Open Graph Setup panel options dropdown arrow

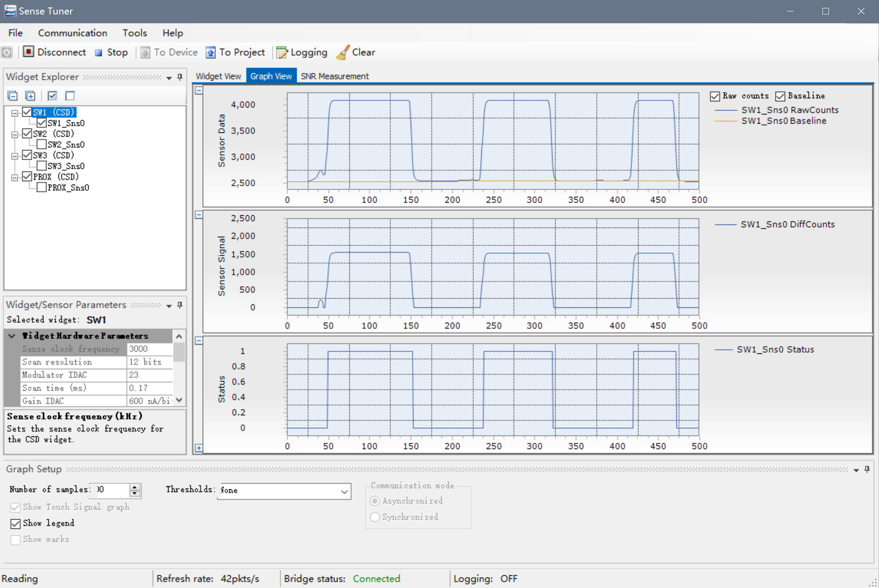pos(856,470)
